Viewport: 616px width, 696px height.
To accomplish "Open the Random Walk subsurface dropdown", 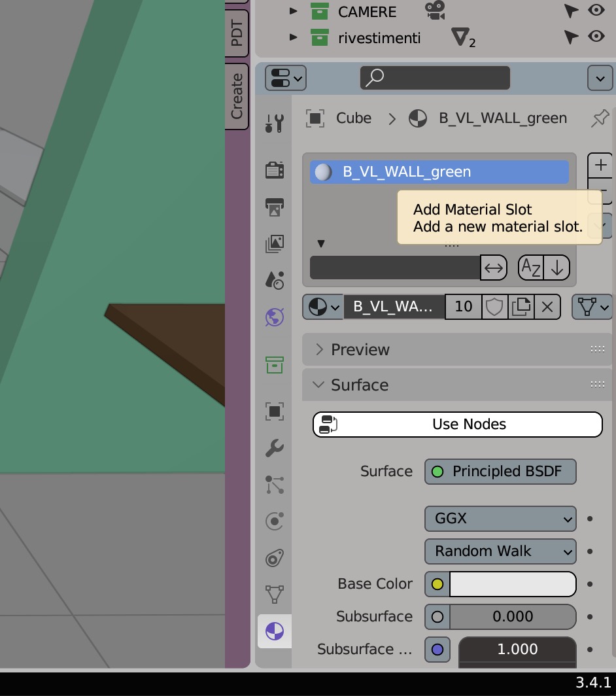I will [500, 551].
